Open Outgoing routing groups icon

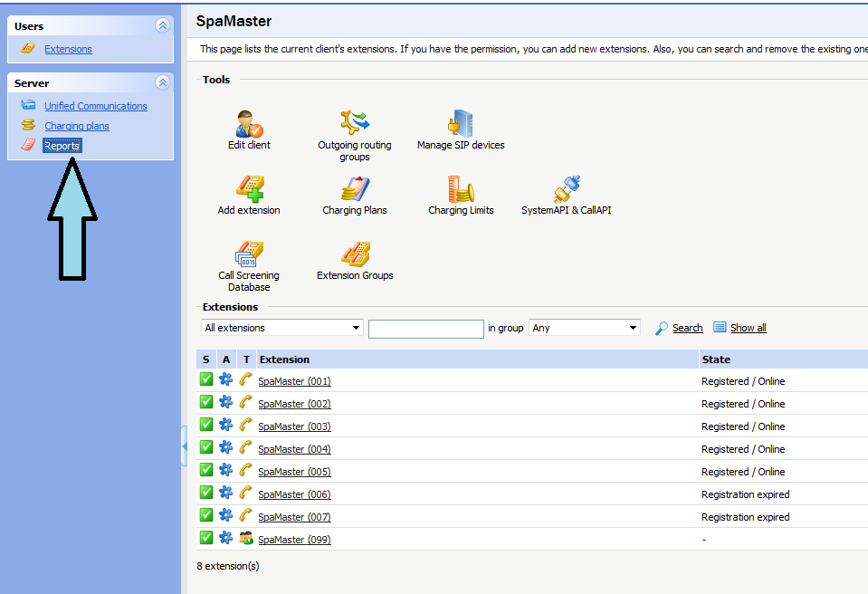(354, 124)
